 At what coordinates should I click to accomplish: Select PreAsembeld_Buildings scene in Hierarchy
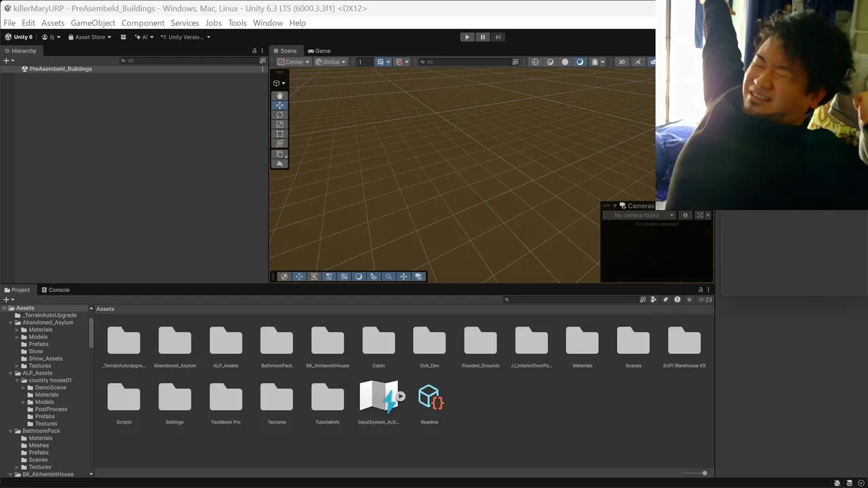60,69
